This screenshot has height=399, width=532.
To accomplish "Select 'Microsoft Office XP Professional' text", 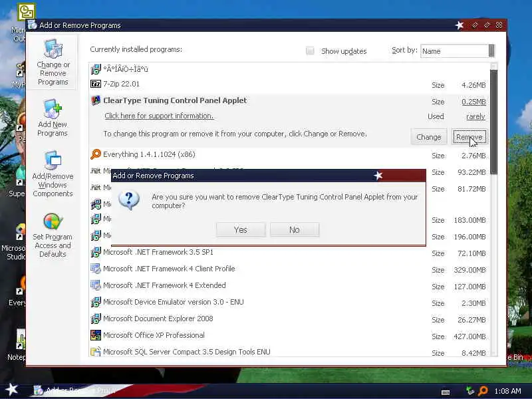I will (x=154, y=335).
